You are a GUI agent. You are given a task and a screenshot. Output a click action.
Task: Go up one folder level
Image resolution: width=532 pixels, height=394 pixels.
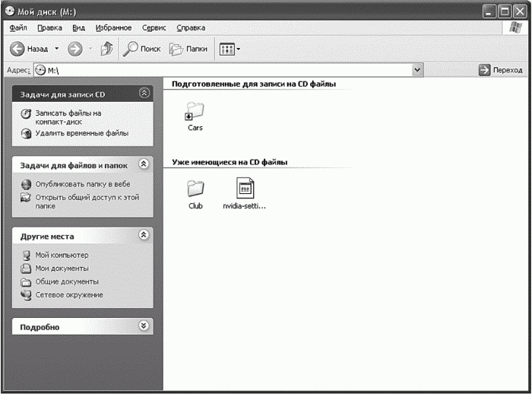106,49
